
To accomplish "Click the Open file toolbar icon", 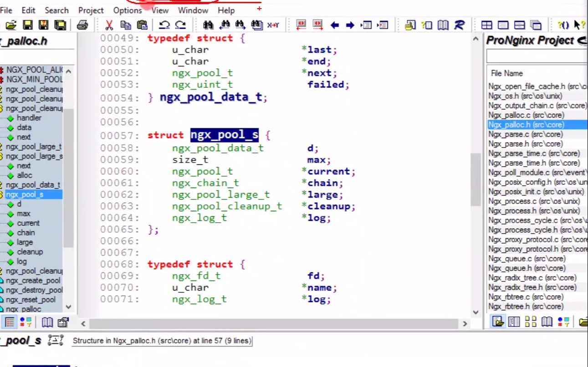I will 10,25.
